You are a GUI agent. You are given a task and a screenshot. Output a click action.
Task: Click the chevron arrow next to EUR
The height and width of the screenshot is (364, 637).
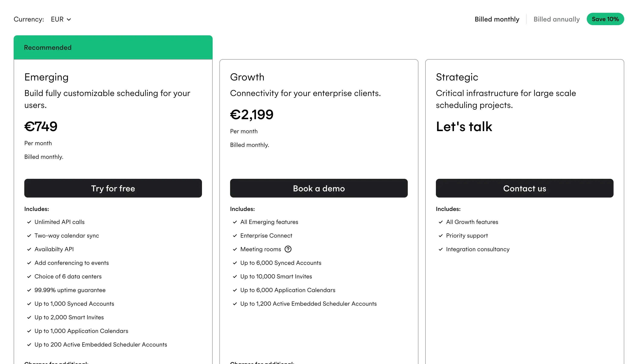click(69, 20)
